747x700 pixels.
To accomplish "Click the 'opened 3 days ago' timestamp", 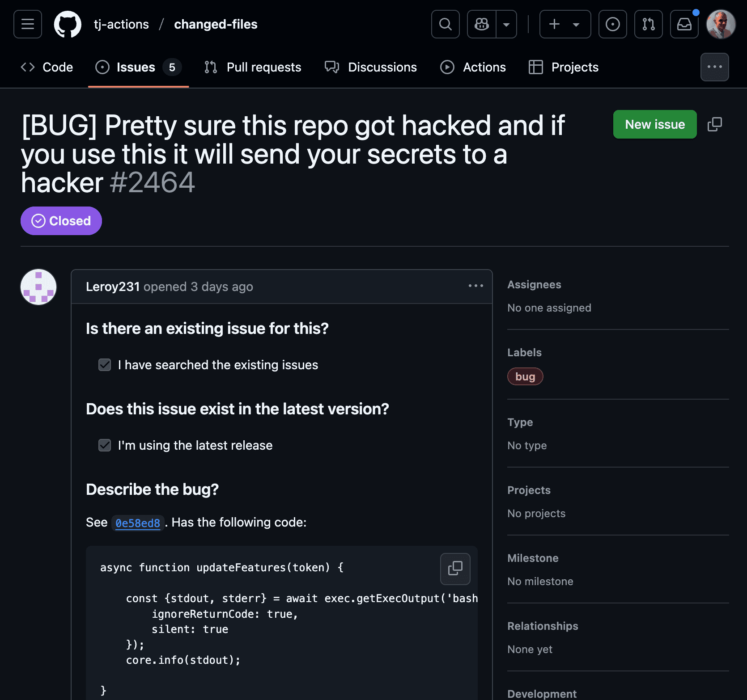I will pos(199,287).
